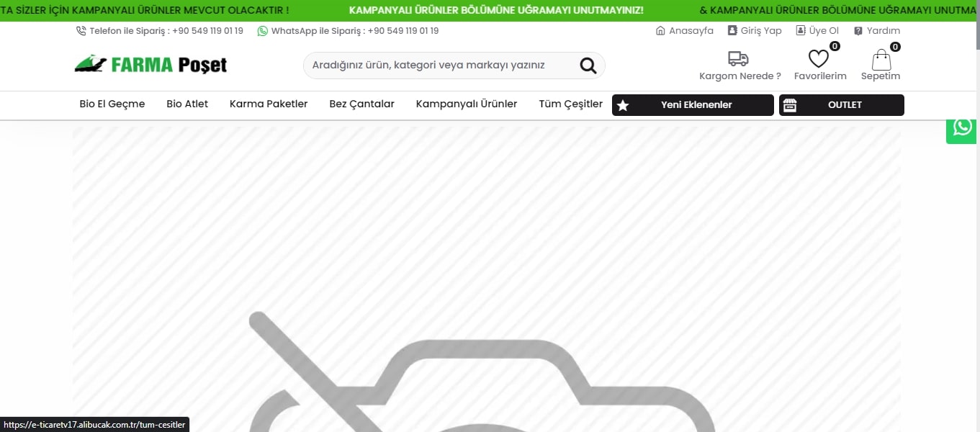Open Bio Atlet category
Viewport: 980px width, 432px height.
187,104
